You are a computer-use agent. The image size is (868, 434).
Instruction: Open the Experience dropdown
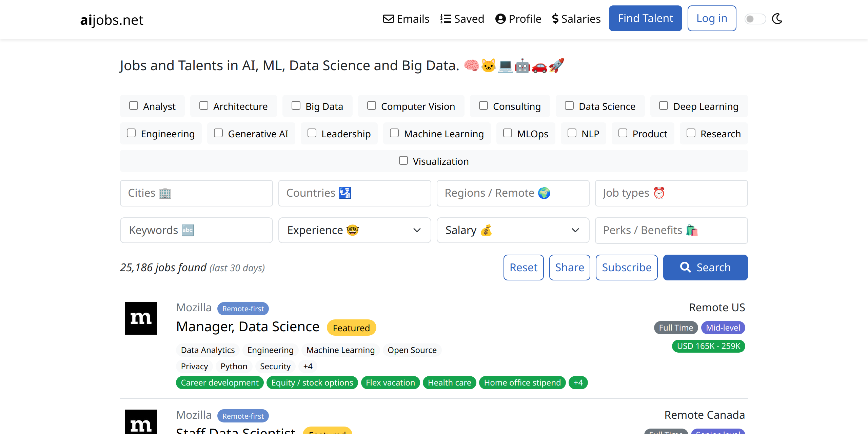[355, 230]
